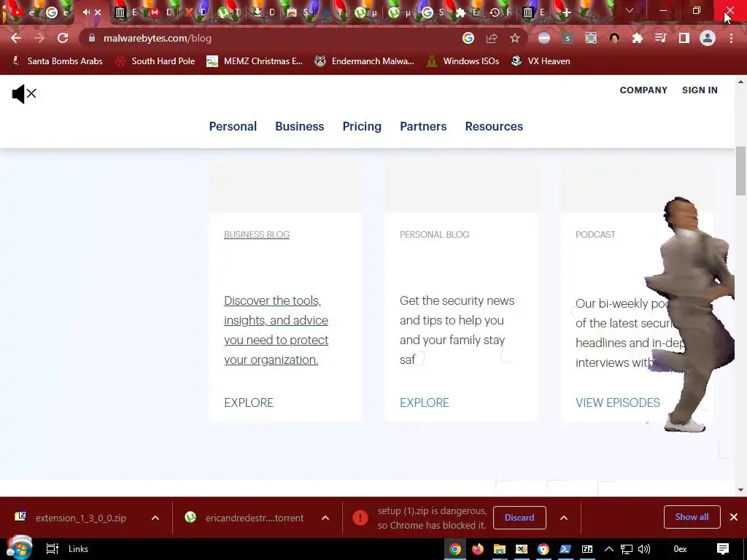The image size is (747, 560).
Task: Open the Extensions puzzle piece menu
Action: pos(638,38)
